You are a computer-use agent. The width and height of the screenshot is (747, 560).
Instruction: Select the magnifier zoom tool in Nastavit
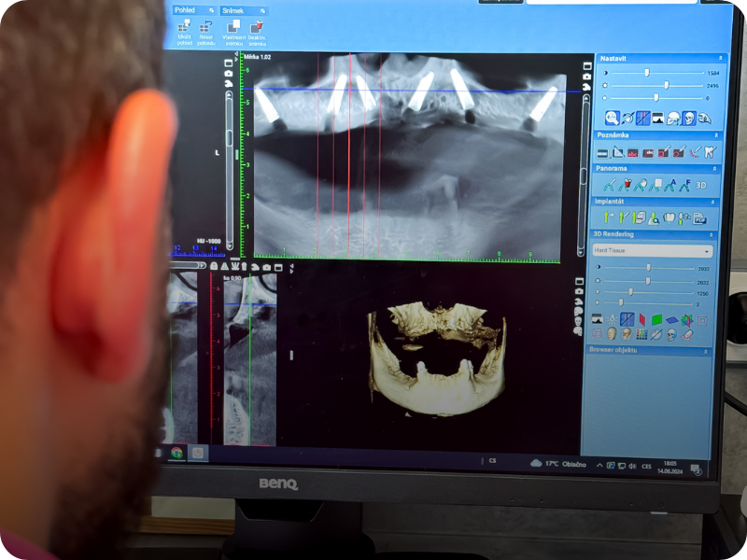click(612, 118)
